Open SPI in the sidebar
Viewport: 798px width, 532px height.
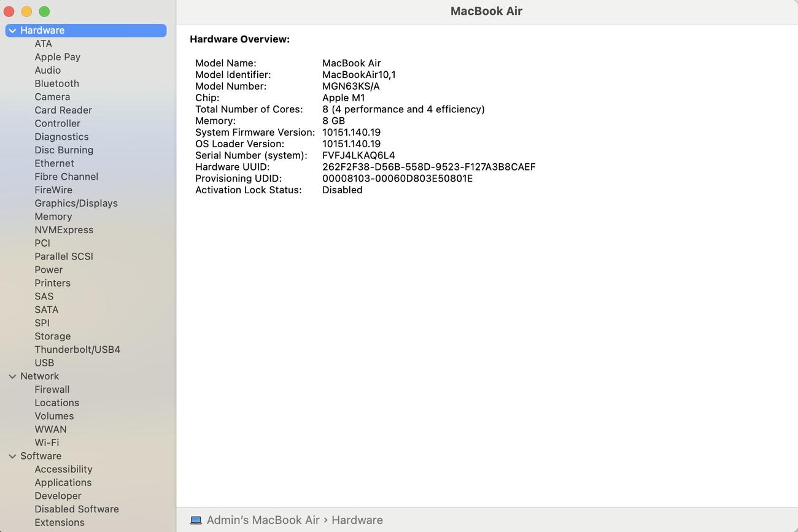[42, 323]
